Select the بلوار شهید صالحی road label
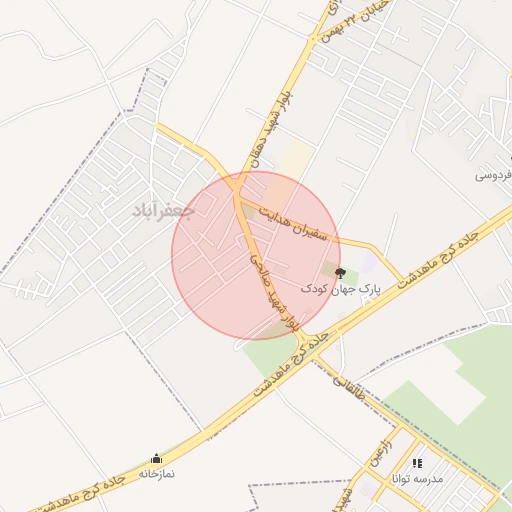Screen dimensions: 512x512 click(x=275, y=292)
